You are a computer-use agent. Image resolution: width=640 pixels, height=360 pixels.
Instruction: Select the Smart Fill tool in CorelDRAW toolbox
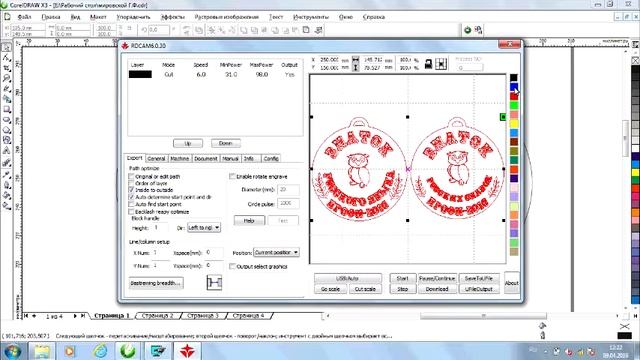point(7,99)
